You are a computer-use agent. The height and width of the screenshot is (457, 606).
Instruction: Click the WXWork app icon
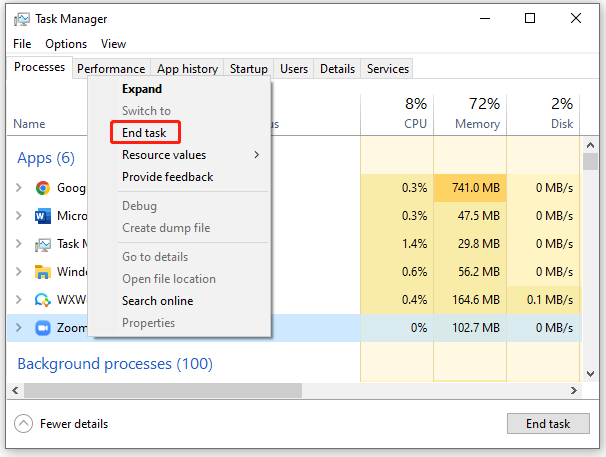click(43, 300)
